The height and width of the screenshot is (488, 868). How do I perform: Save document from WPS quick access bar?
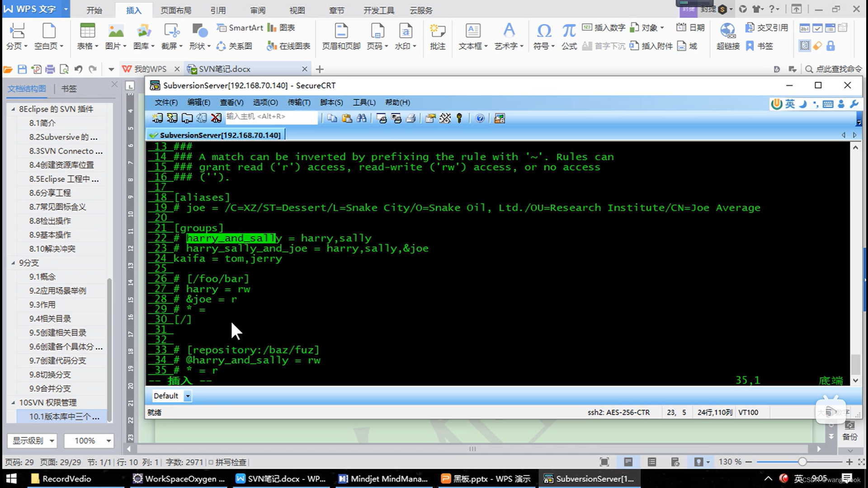(22, 69)
